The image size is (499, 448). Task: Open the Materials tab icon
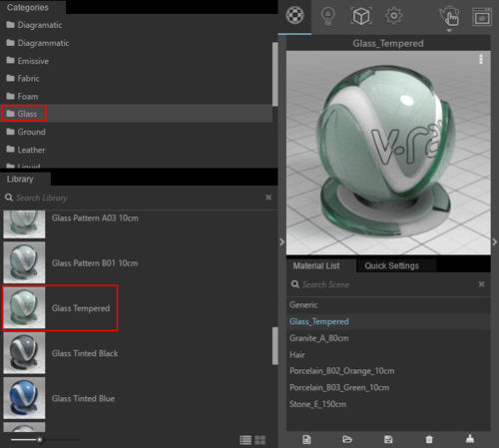point(294,15)
